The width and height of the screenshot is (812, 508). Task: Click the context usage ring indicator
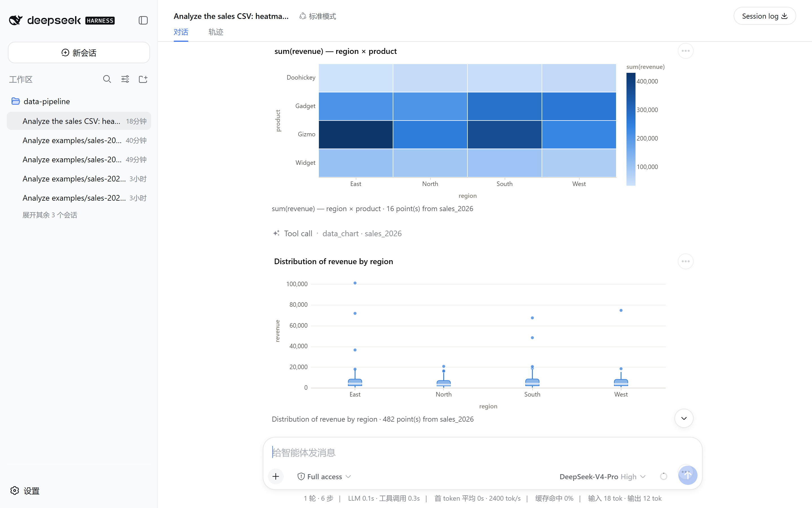(663, 476)
